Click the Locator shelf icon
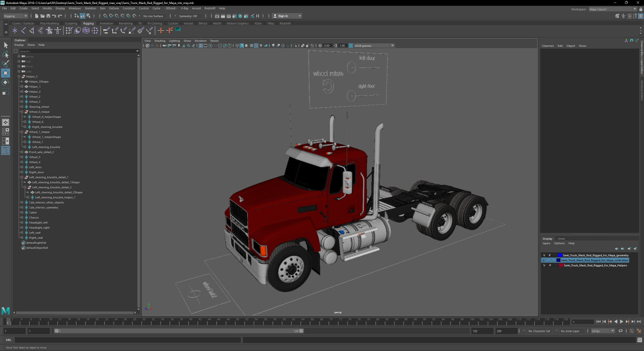The image size is (644, 351). pos(15,31)
